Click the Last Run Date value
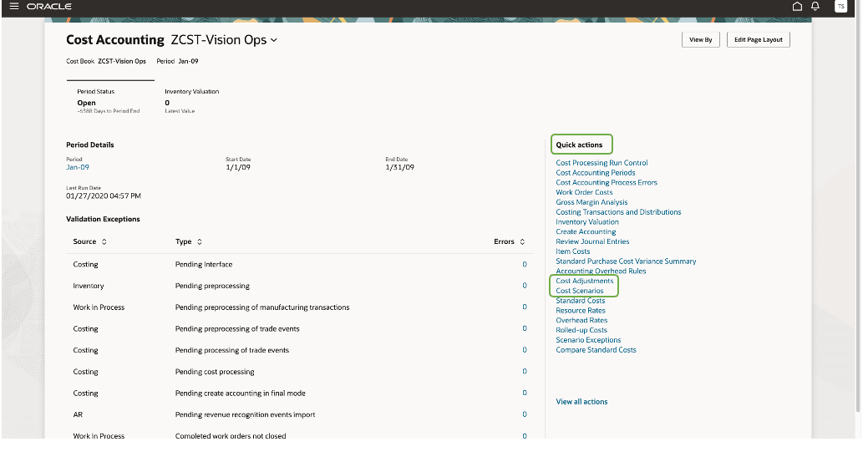The height and width of the screenshot is (452, 868). pos(104,196)
